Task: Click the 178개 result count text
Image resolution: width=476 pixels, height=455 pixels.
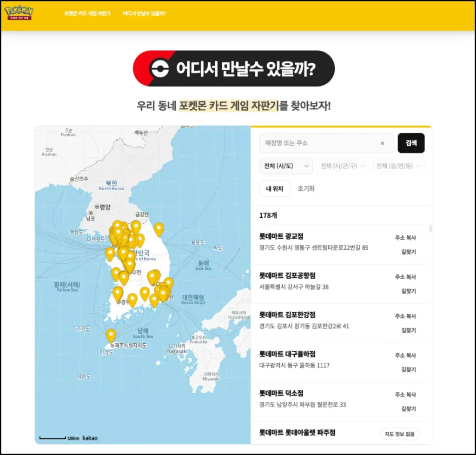Action: coord(268,215)
